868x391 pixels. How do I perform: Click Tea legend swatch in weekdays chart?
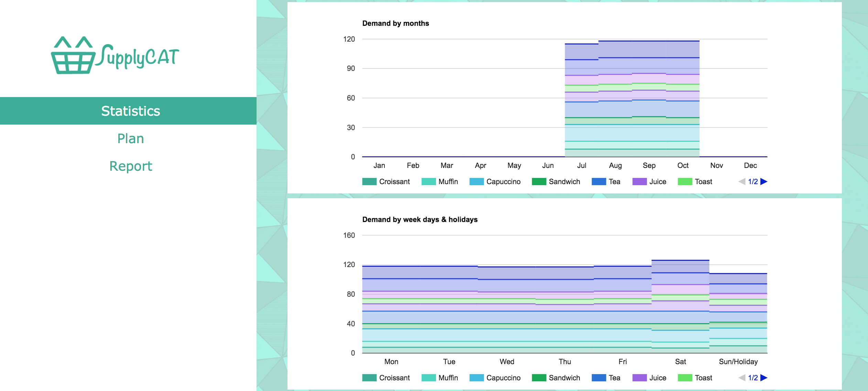pos(598,378)
